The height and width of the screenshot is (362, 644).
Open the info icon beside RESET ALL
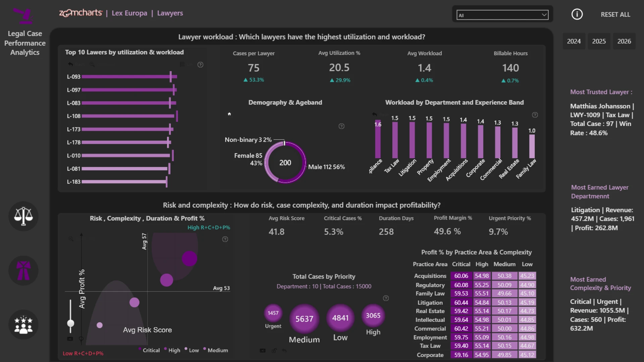(x=577, y=14)
